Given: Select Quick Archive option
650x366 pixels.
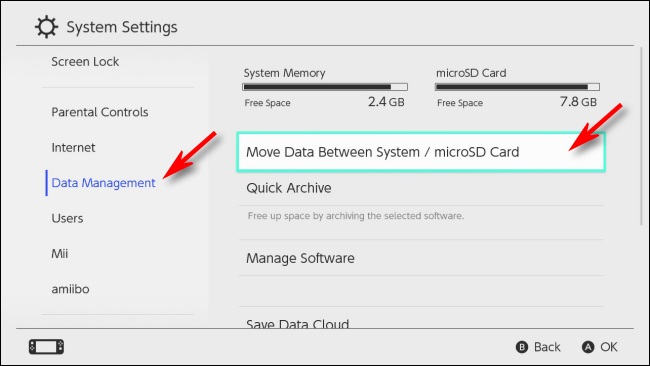Looking at the screenshot, I should (x=421, y=188).
